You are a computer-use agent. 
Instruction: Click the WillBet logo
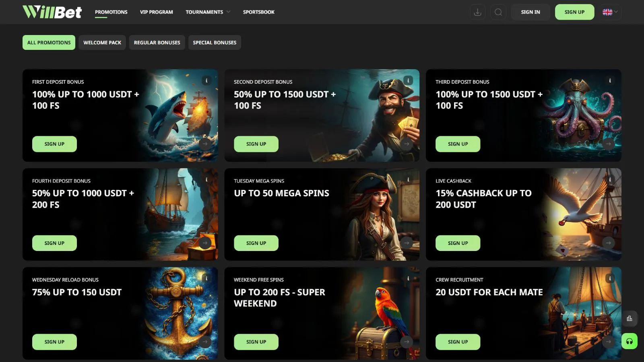[52, 12]
